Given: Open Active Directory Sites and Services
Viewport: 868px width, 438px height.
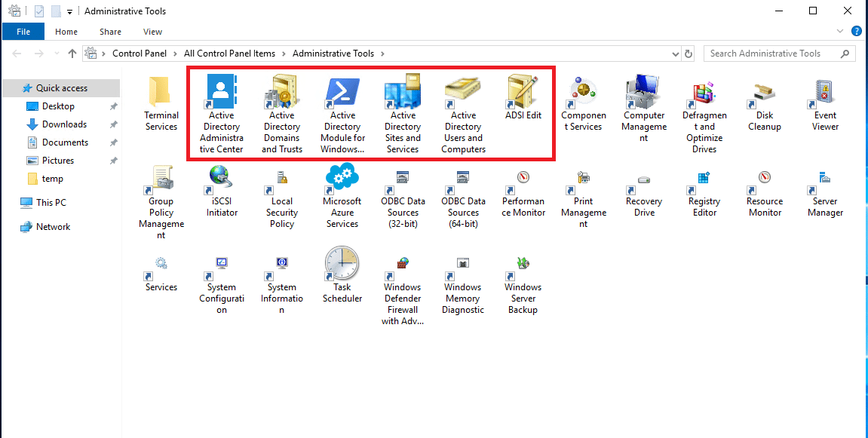Looking at the screenshot, I should click(x=403, y=115).
